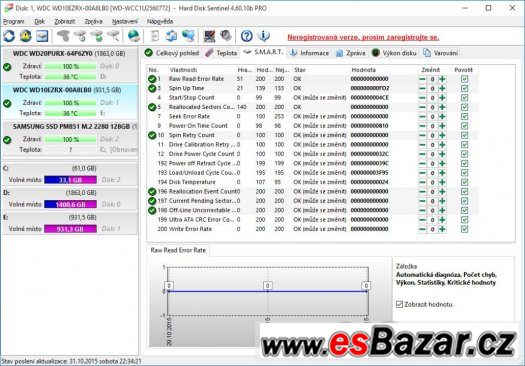Click green check icon on Spin Retry Count row

tap(152, 135)
